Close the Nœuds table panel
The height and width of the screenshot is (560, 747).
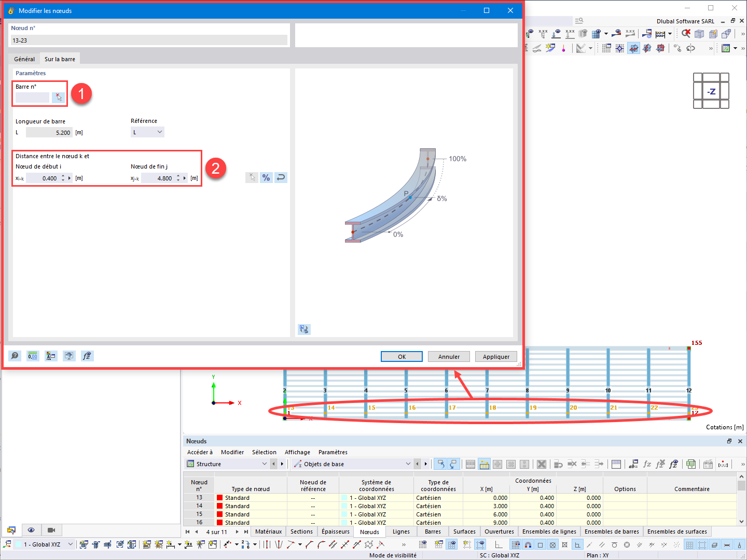click(x=740, y=441)
